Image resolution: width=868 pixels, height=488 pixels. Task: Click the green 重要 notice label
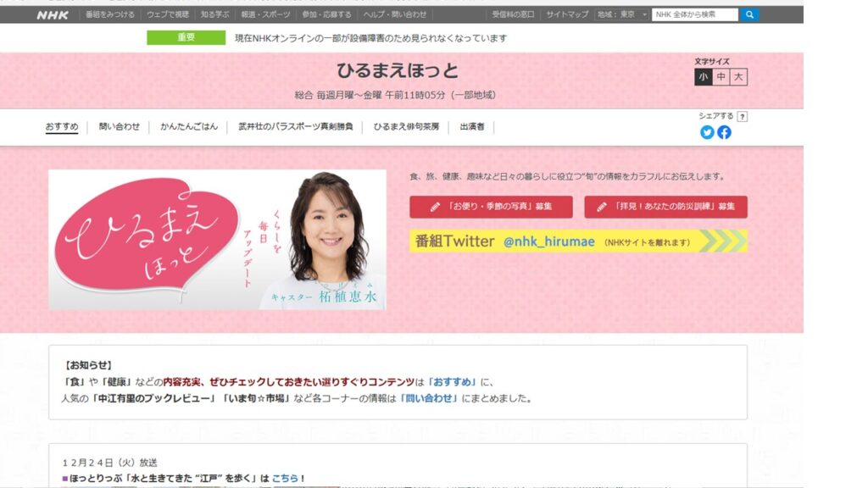tap(186, 37)
